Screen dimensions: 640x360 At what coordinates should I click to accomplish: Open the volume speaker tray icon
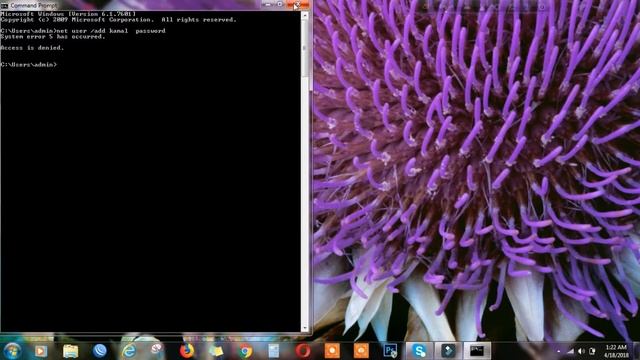[581, 351]
